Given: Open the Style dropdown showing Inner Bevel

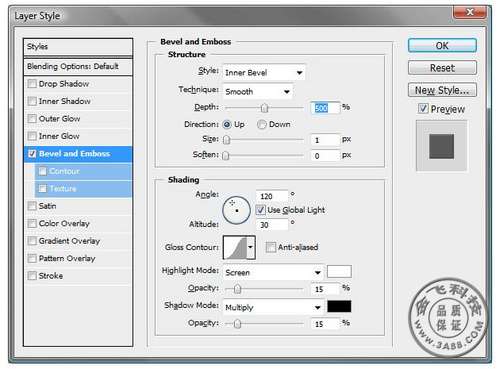Looking at the screenshot, I should pyautogui.click(x=264, y=72).
